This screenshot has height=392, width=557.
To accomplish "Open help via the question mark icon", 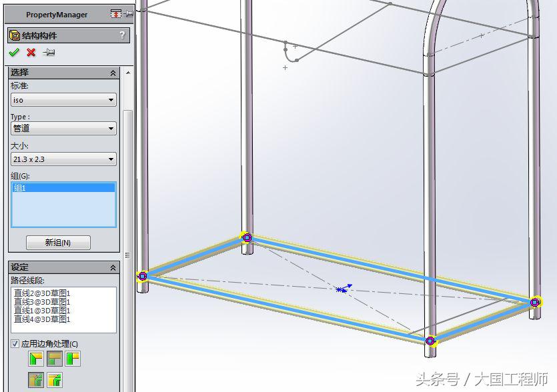I will click(122, 34).
